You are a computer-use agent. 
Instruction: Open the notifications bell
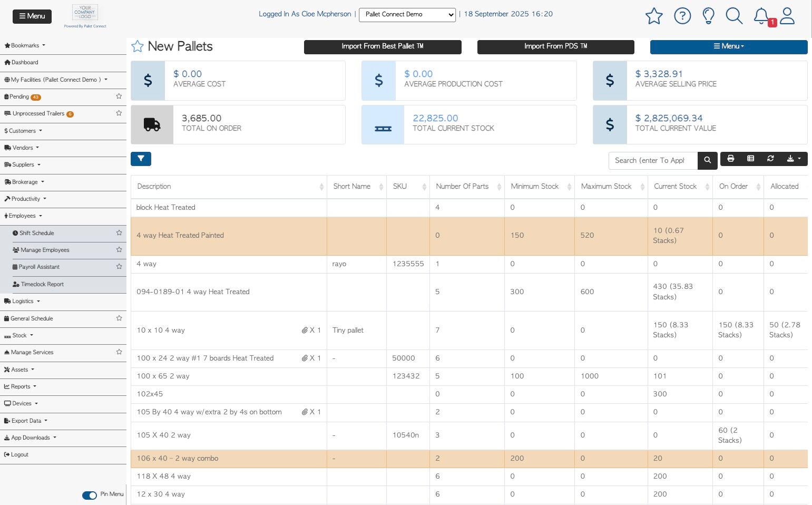click(761, 16)
